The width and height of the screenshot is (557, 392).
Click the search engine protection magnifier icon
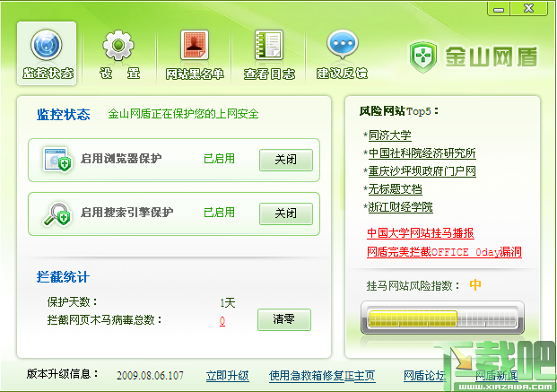pos(57,214)
